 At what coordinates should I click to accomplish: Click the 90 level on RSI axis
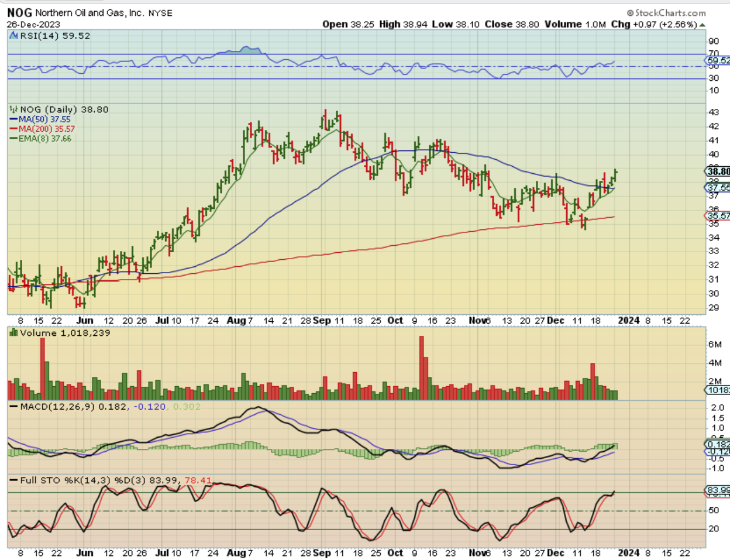point(714,41)
